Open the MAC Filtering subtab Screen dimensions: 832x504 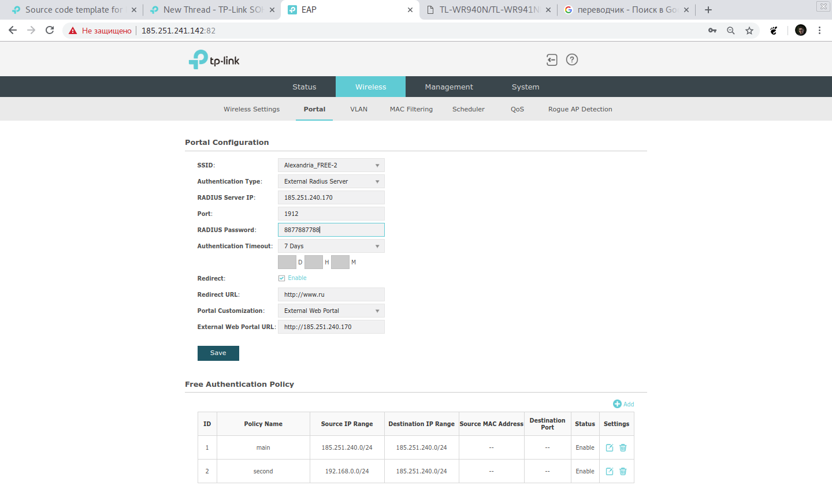[x=411, y=109]
